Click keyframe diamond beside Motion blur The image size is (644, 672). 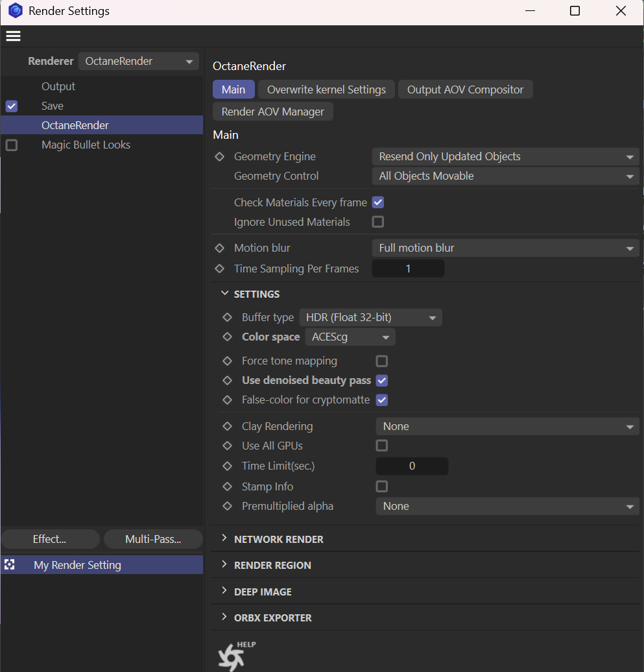pos(219,248)
